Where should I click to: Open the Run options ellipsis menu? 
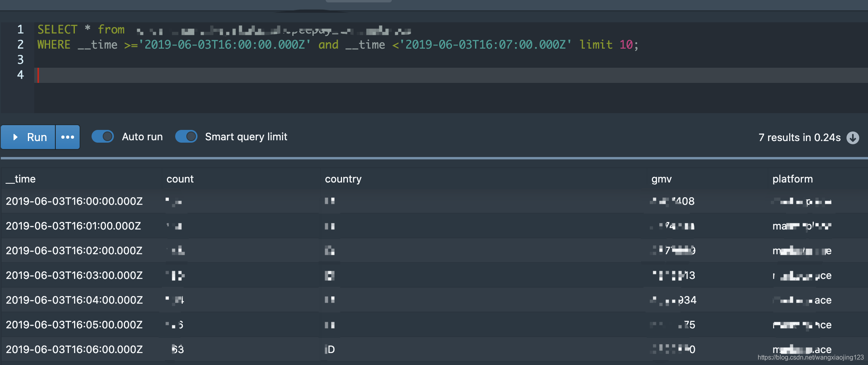coord(68,137)
